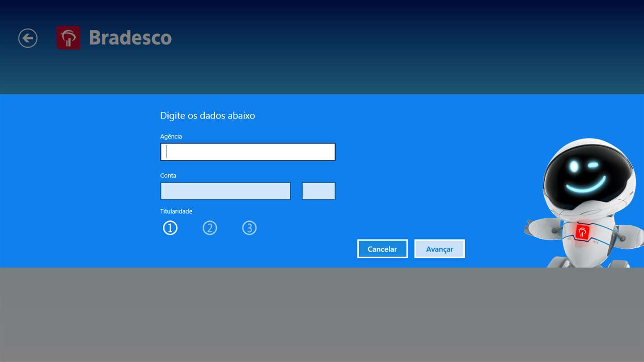Click the small Conta digit field
The width and height of the screenshot is (644, 362).
(318, 191)
